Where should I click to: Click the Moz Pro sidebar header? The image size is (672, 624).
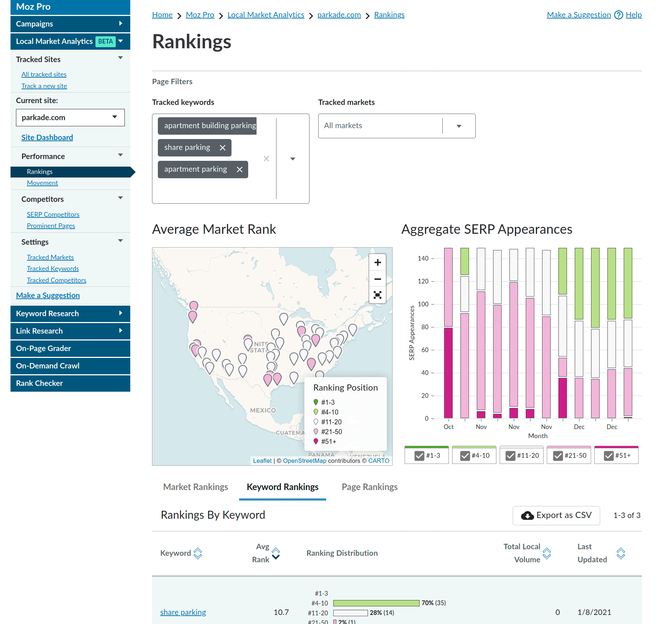pyautogui.click(x=70, y=7)
